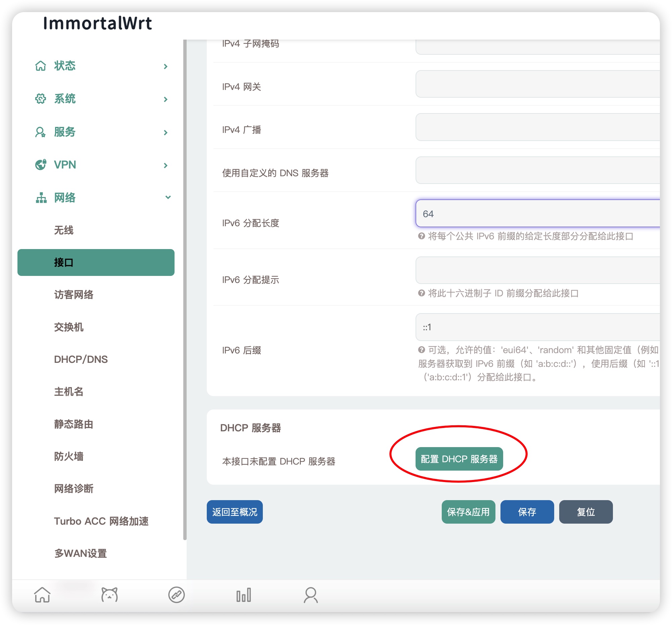Open DHCP/DNS settings from sidebar
This screenshot has width=672, height=625.
click(81, 359)
